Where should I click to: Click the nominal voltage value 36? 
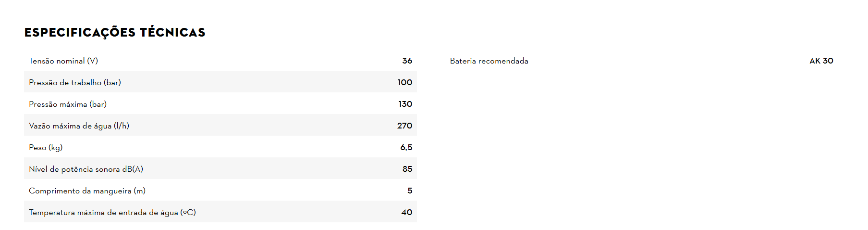click(407, 61)
